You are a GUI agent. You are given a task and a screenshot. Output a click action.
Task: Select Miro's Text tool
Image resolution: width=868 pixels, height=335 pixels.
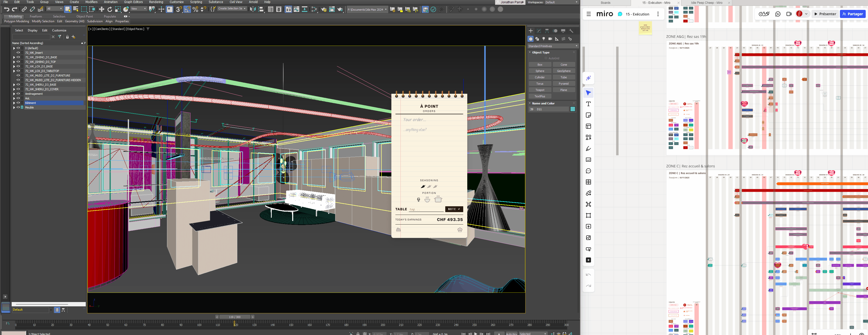[588, 104]
